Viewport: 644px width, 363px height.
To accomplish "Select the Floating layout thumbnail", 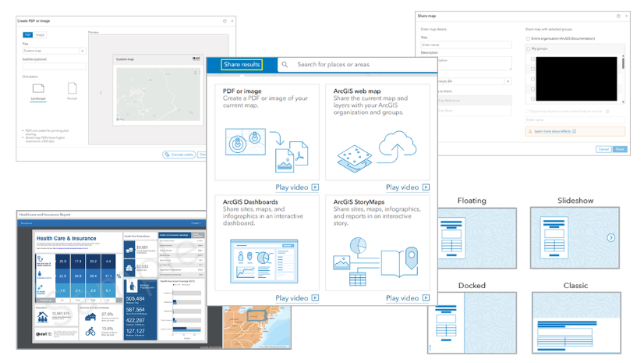I will coord(477,238).
